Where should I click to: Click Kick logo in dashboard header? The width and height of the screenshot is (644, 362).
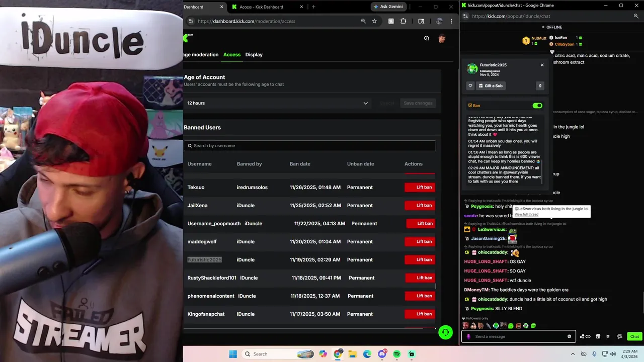pos(186,38)
